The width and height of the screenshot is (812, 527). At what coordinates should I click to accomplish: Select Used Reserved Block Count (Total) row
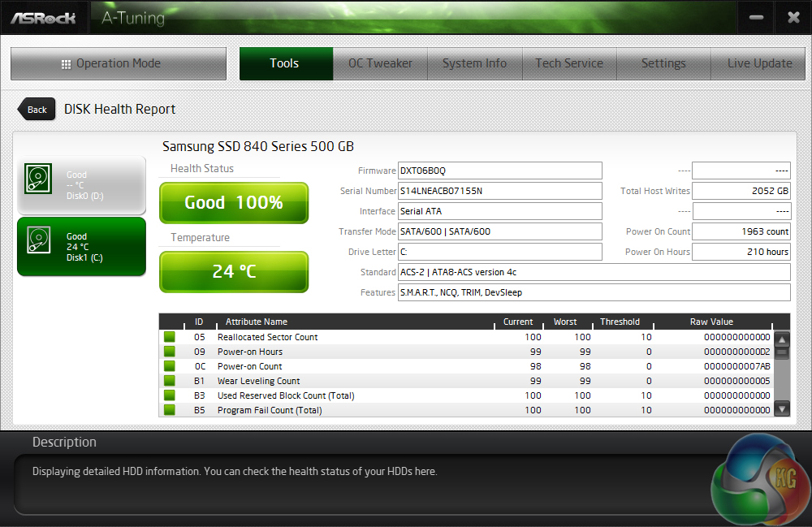coord(467,395)
